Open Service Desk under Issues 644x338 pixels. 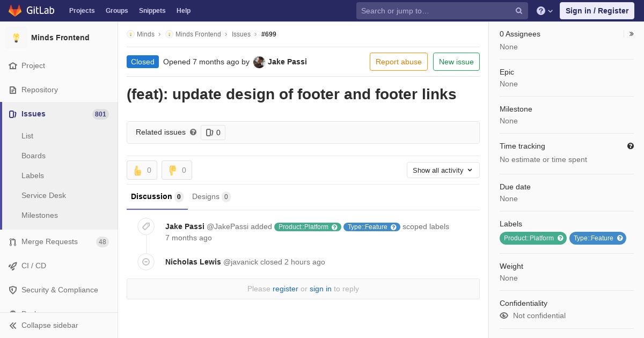coord(43,196)
